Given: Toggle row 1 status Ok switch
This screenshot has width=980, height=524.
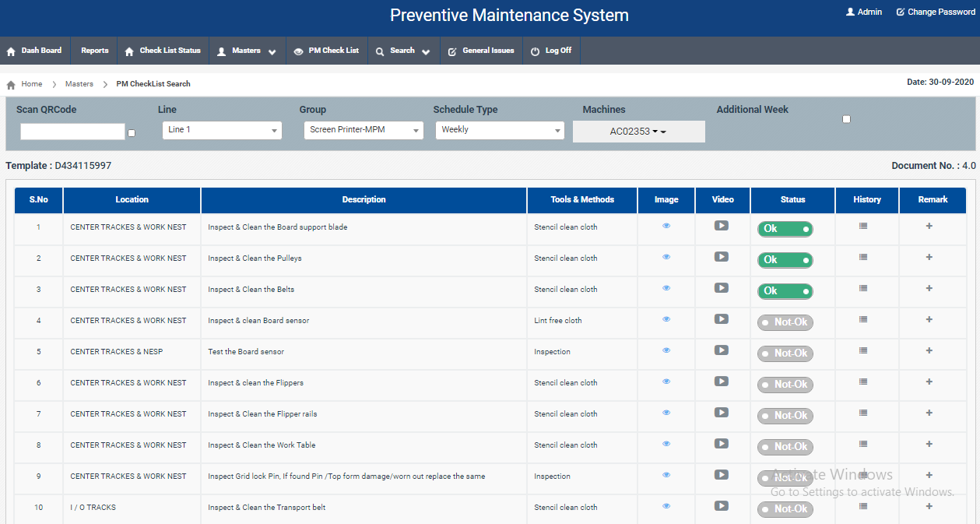Looking at the screenshot, I should [785, 229].
